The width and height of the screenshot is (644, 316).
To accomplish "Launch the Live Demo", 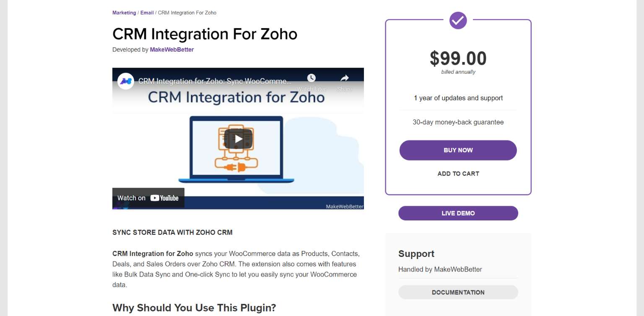I will [x=458, y=213].
